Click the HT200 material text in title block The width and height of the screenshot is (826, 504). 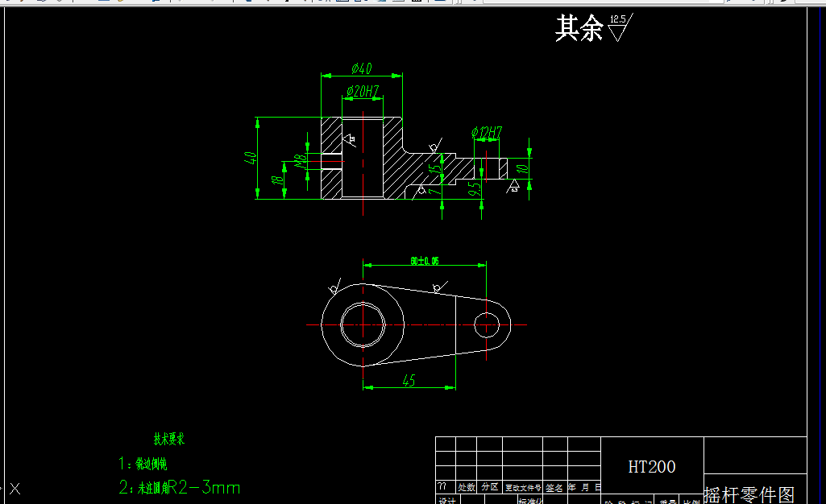pyautogui.click(x=652, y=466)
